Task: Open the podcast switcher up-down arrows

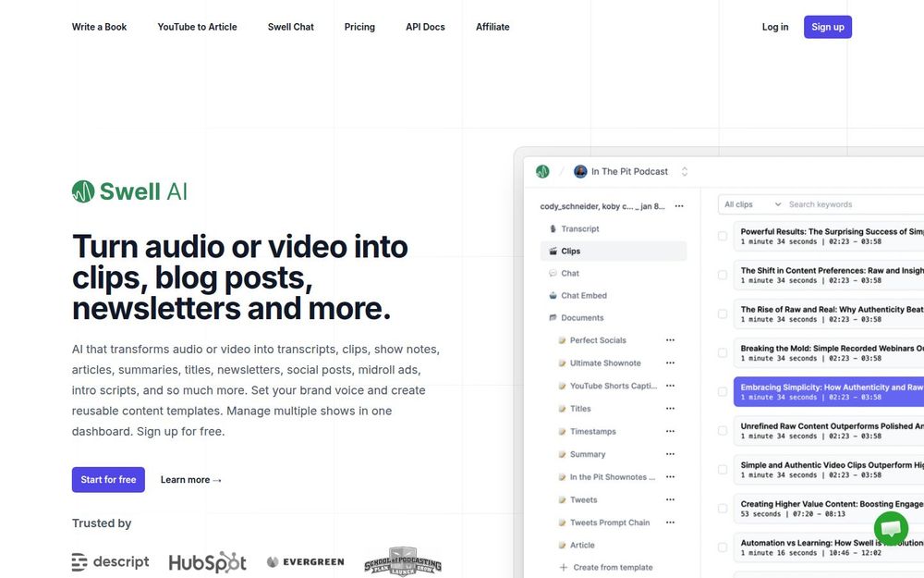Action: (685, 172)
